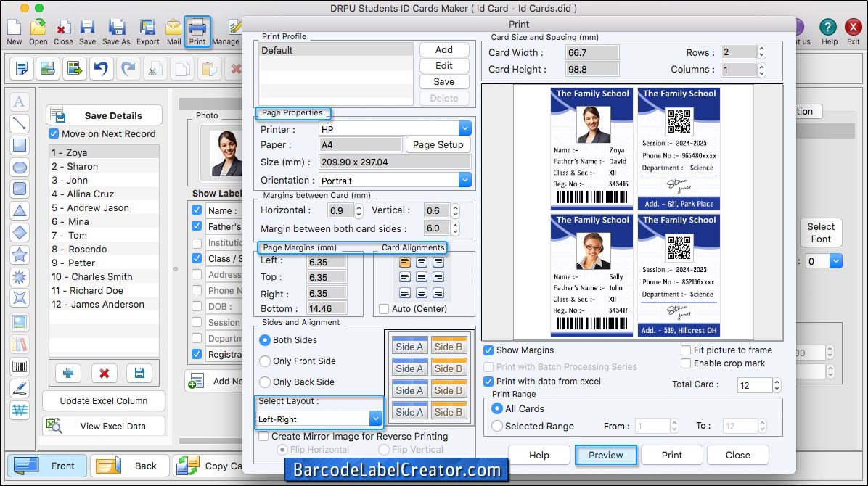Click the Redo arrow icon
Image resolution: width=868 pixels, height=486 pixels.
(x=128, y=69)
